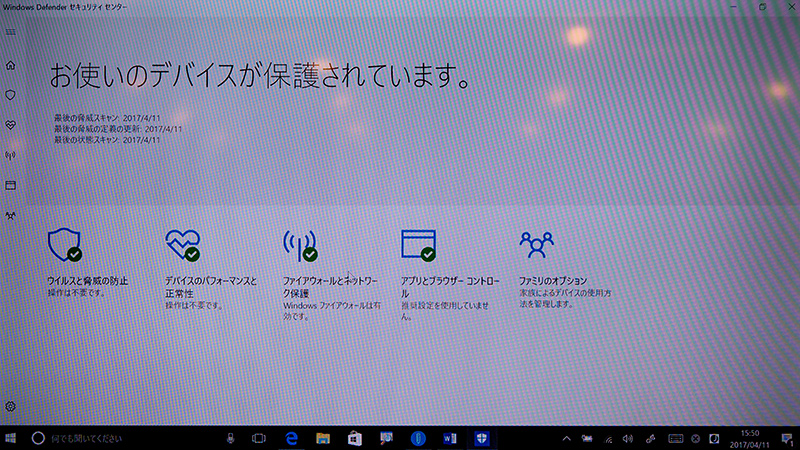Open デバイスのパフォーマンスと正常性 heart tile icon
Viewport: 800px width, 450px height.
(183, 245)
